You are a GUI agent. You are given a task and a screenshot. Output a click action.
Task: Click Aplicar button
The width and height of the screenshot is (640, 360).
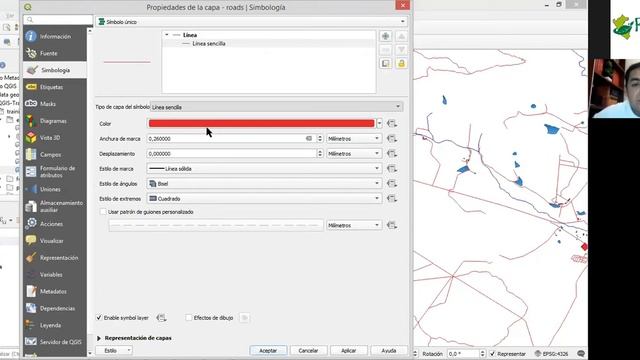[348, 350]
